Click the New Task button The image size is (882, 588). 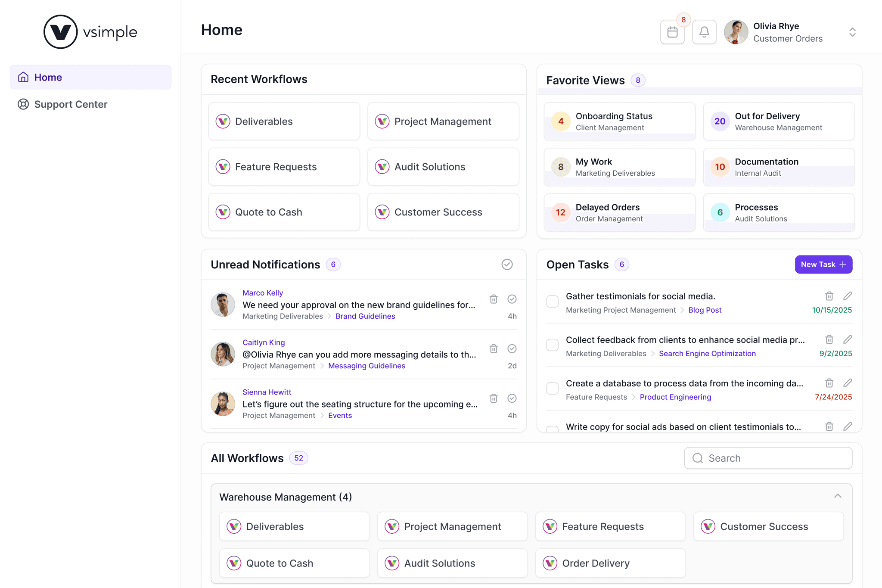click(823, 264)
